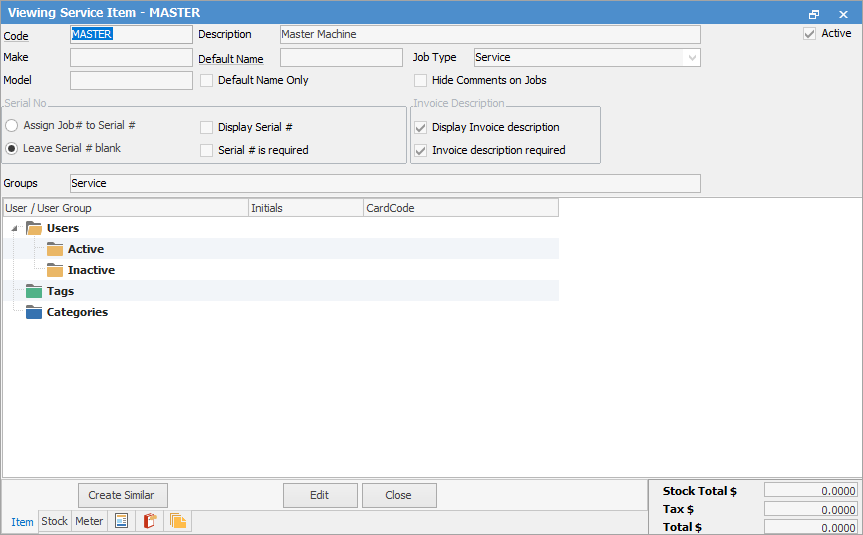Switch to the Meter tab
The image size is (863, 535).
(x=89, y=521)
